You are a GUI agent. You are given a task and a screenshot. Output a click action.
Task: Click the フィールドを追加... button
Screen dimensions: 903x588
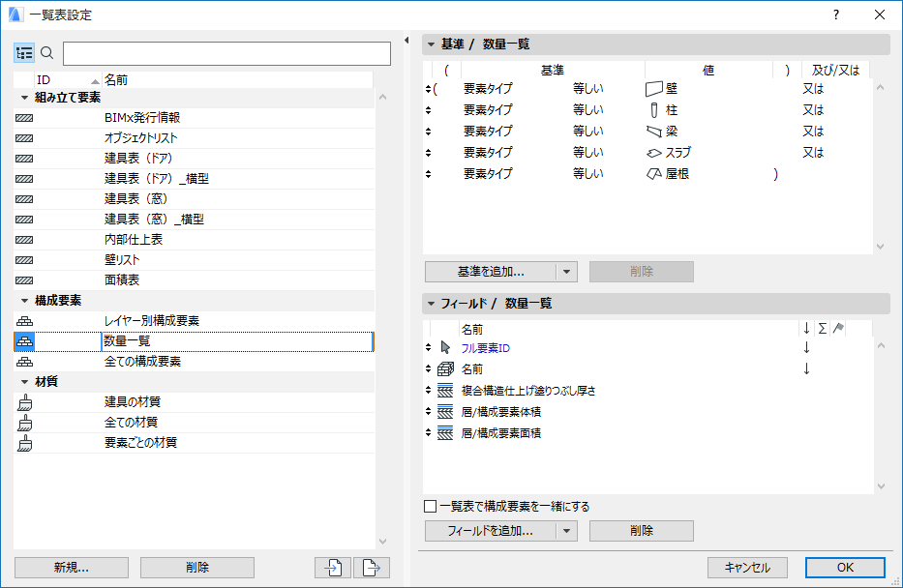pyautogui.click(x=491, y=531)
